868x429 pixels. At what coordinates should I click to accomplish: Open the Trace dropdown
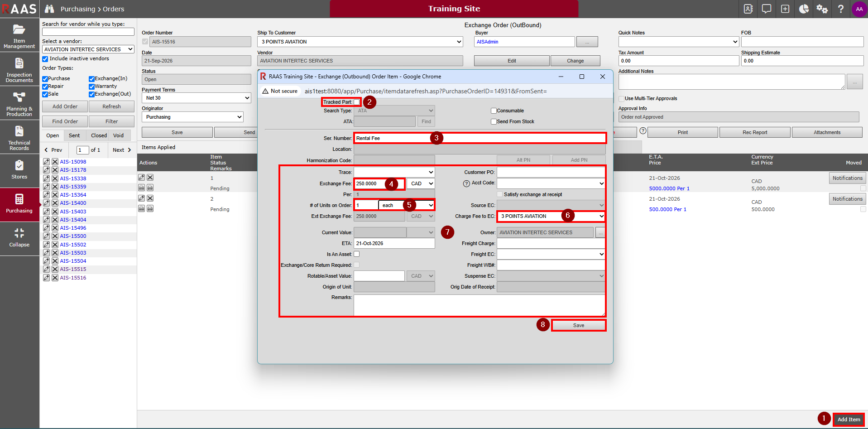(x=394, y=172)
